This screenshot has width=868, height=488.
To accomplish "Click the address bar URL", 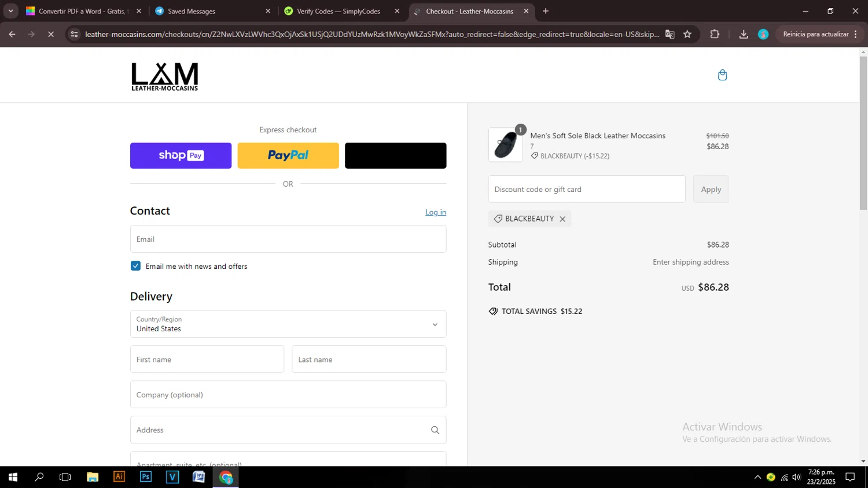I will pos(372,34).
